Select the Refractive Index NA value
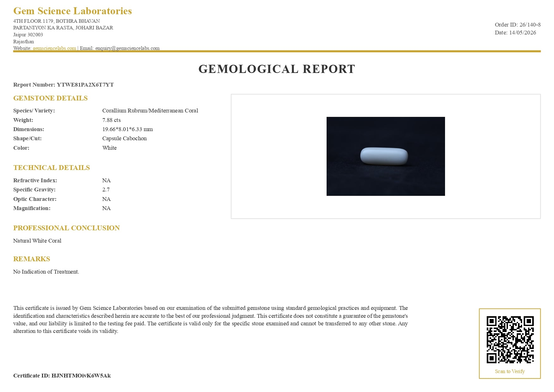This screenshot has width=554, height=392. tap(106, 180)
